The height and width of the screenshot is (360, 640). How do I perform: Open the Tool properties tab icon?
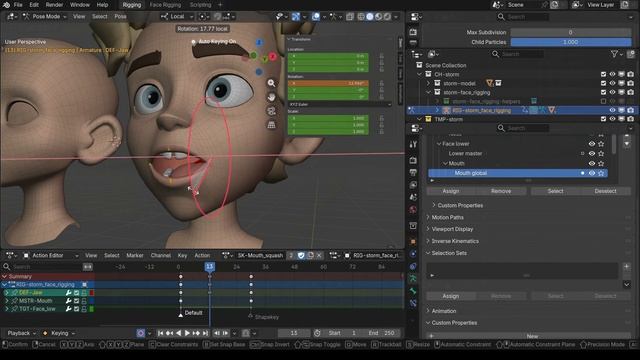413,144
